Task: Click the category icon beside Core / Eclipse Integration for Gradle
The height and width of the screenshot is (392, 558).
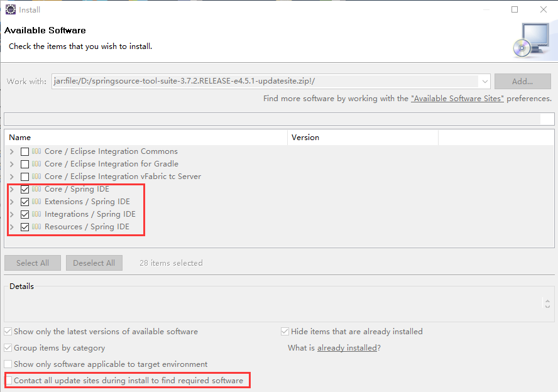Action: 36,163
